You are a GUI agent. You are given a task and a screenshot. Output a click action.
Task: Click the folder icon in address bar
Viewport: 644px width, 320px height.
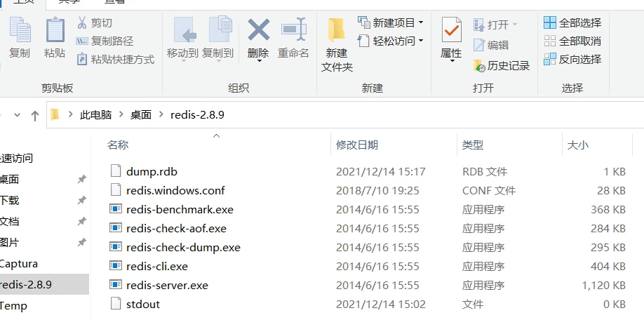click(x=55, y=114)
